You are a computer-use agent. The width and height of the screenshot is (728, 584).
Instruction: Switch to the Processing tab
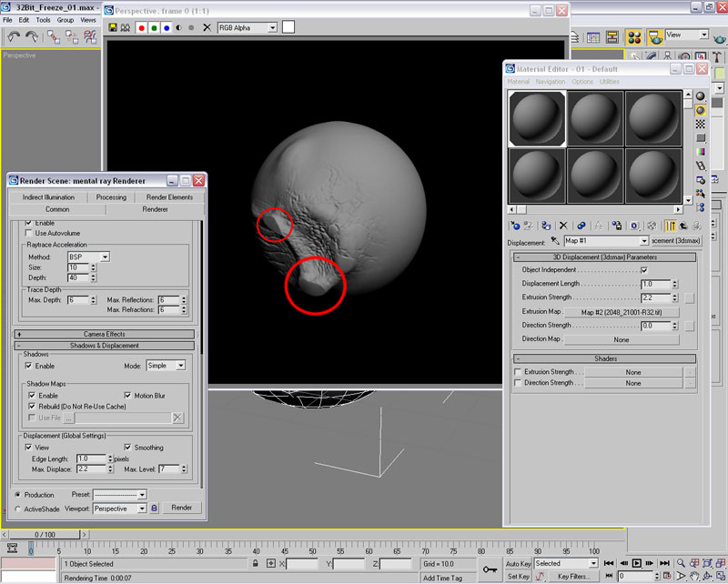point(111,197)
